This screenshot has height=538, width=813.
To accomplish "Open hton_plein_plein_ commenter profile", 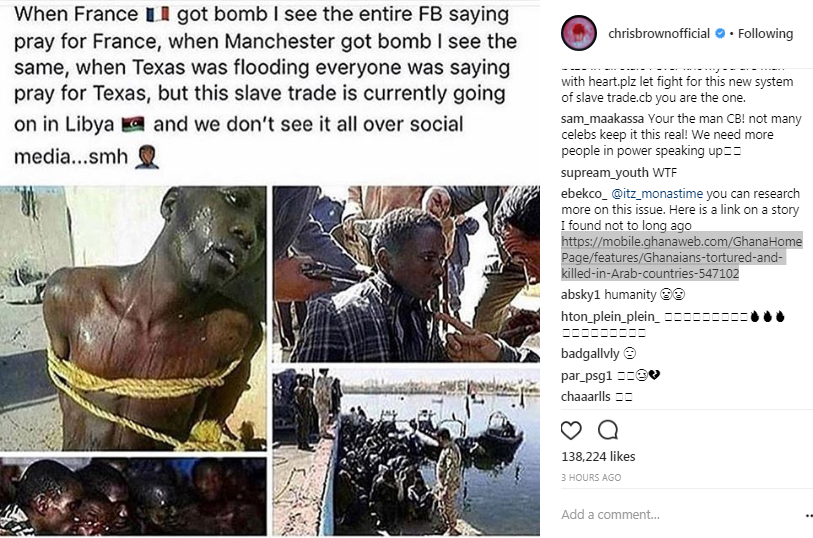I will 610,317.
